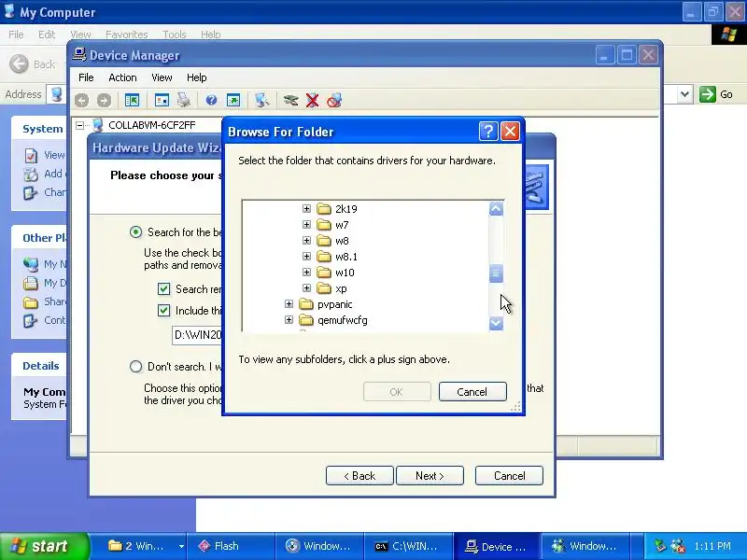Click the w7 folder icon
747x560 pixels.
tap(324, 225)
